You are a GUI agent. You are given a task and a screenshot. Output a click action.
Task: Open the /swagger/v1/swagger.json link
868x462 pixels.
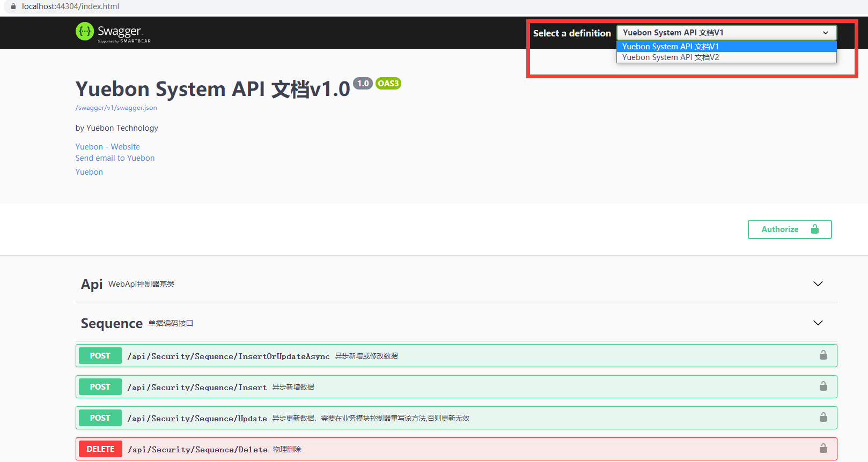pos(116,108)
